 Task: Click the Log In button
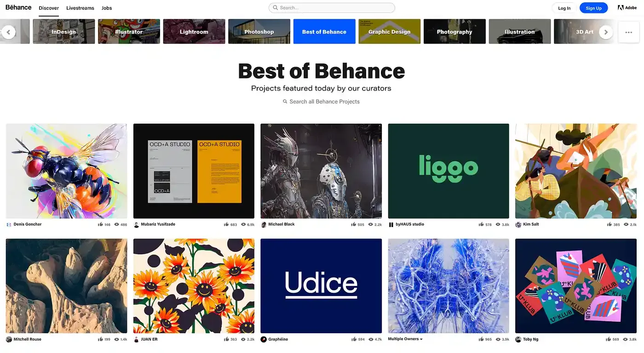point(564,8)
